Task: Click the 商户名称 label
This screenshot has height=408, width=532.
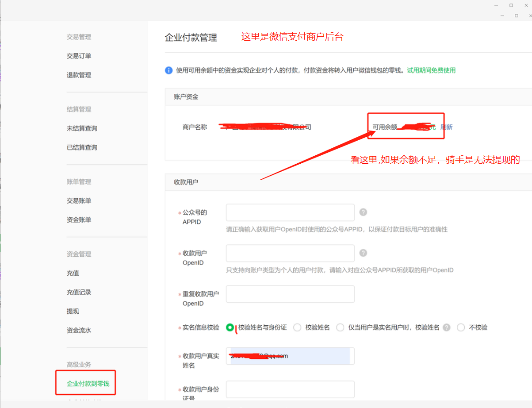Action: (x=195, y=127)
